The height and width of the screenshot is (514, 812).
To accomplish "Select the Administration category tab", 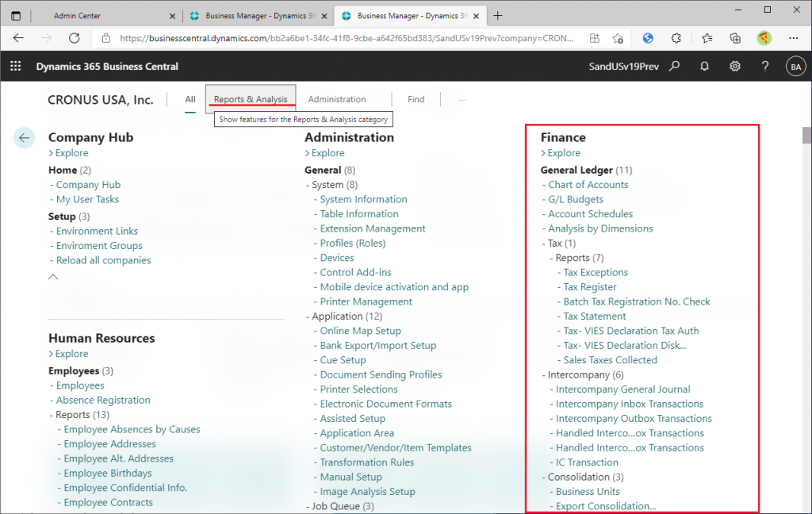I will point(336,99).
